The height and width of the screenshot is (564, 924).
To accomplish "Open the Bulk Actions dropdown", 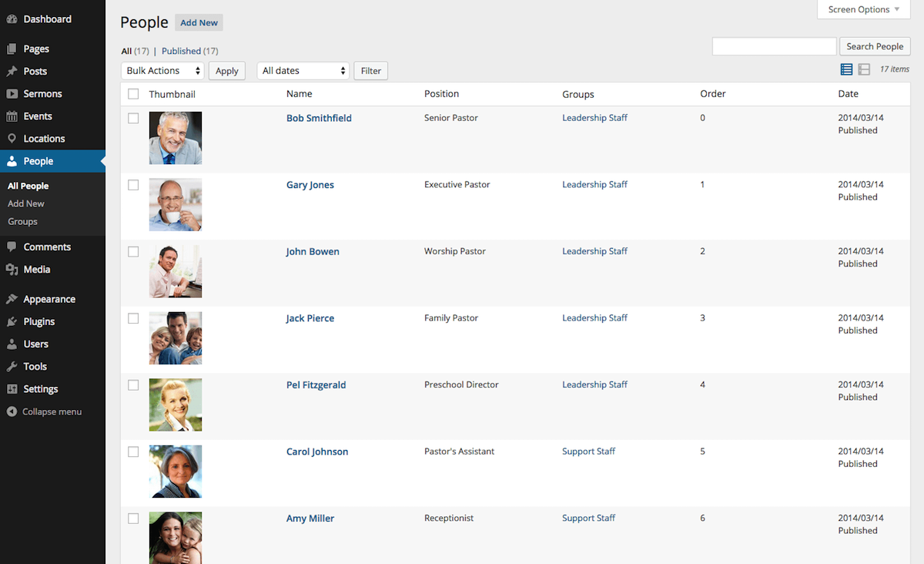I will coord(162,71).
